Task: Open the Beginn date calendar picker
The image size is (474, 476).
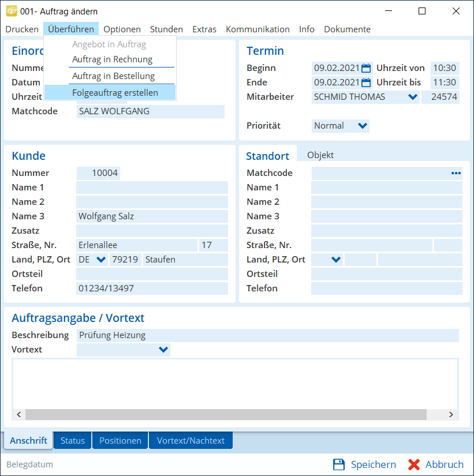Action: 365,68
